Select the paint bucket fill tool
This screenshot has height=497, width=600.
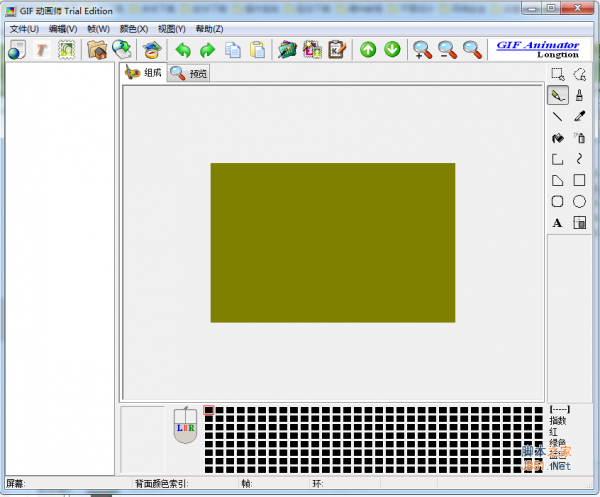coord(558,138)
